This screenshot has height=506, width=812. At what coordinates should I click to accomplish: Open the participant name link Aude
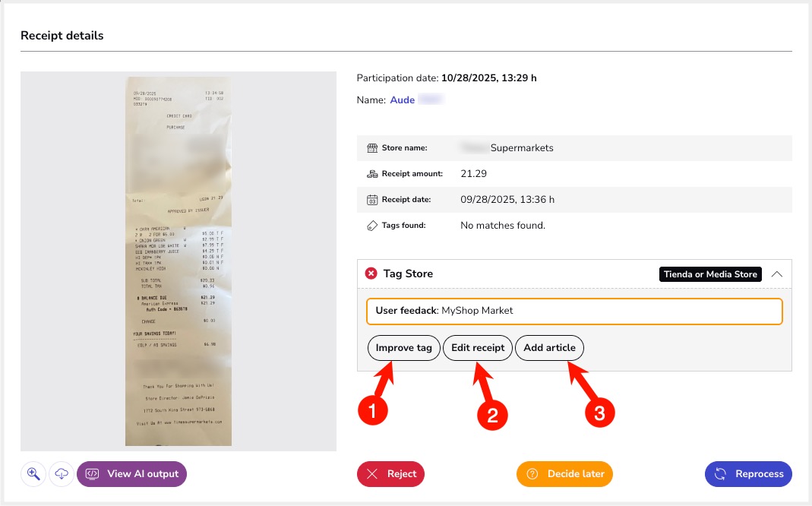pyautogui.click(x=403, y=100)
